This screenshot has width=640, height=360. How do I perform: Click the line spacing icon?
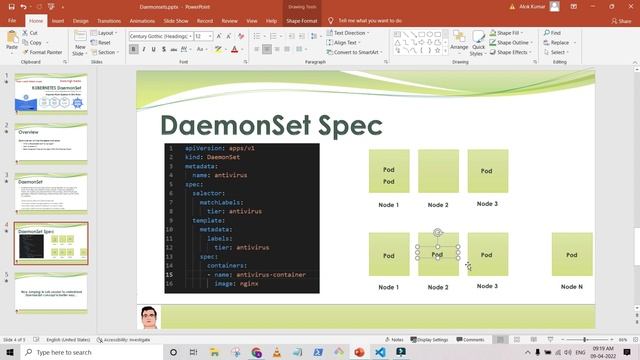(314, 36)
